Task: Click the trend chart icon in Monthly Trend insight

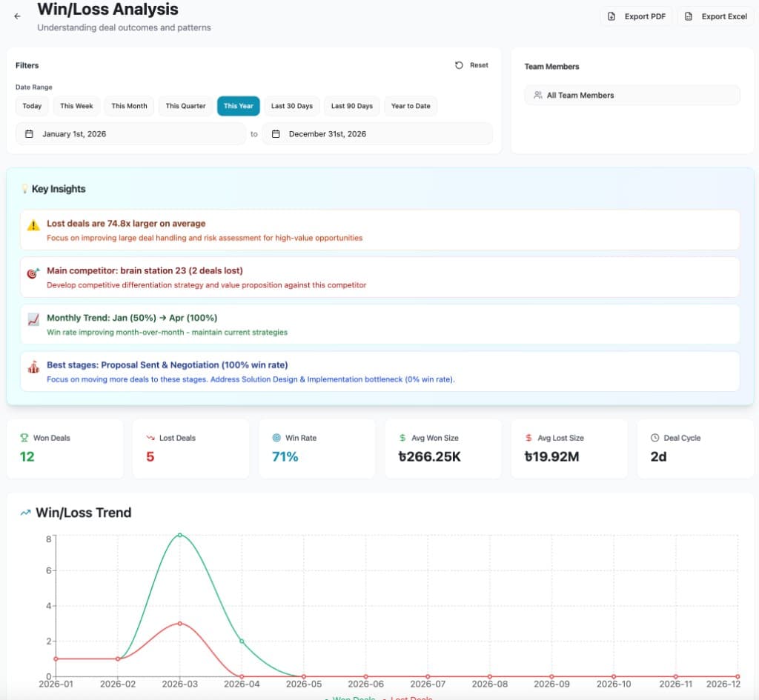Action: 31,320
